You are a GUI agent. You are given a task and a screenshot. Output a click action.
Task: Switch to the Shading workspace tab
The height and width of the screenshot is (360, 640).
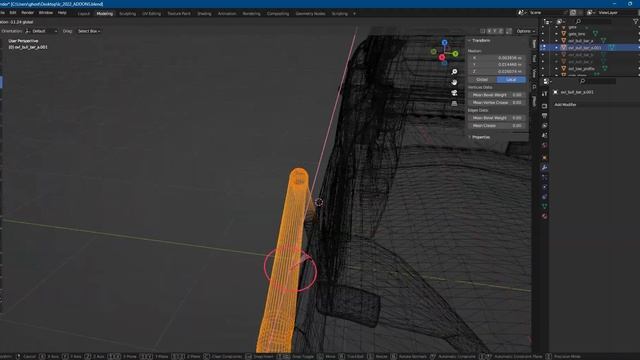click(204, 13)
